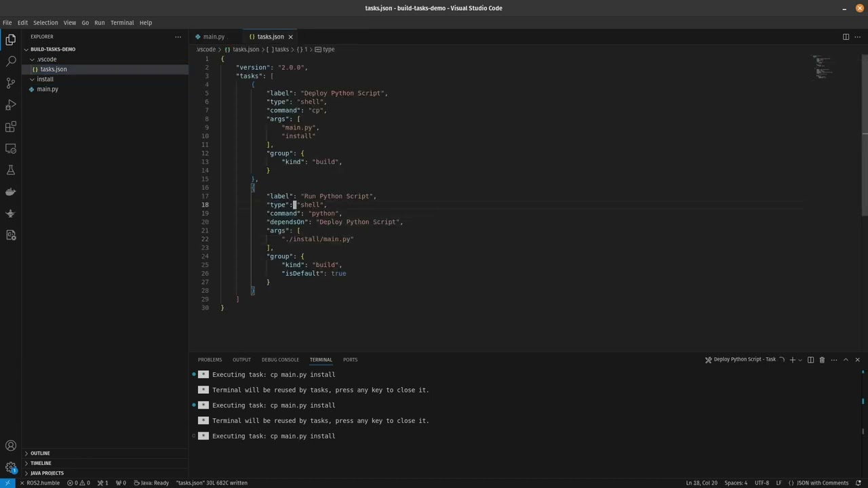Click the tasks.json breadcrumb segment

tap(242, 49)
